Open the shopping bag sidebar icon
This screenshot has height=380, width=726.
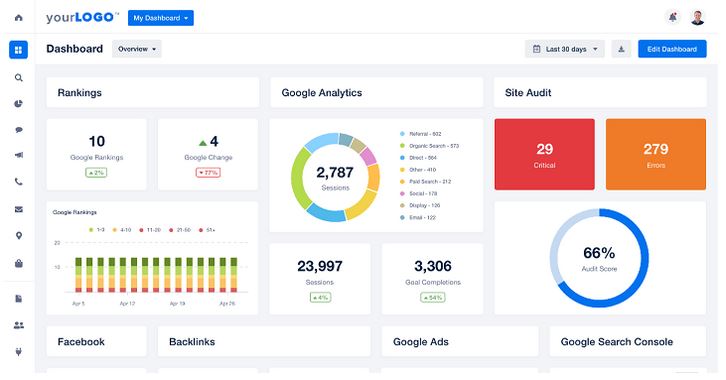tap(19, 263)
